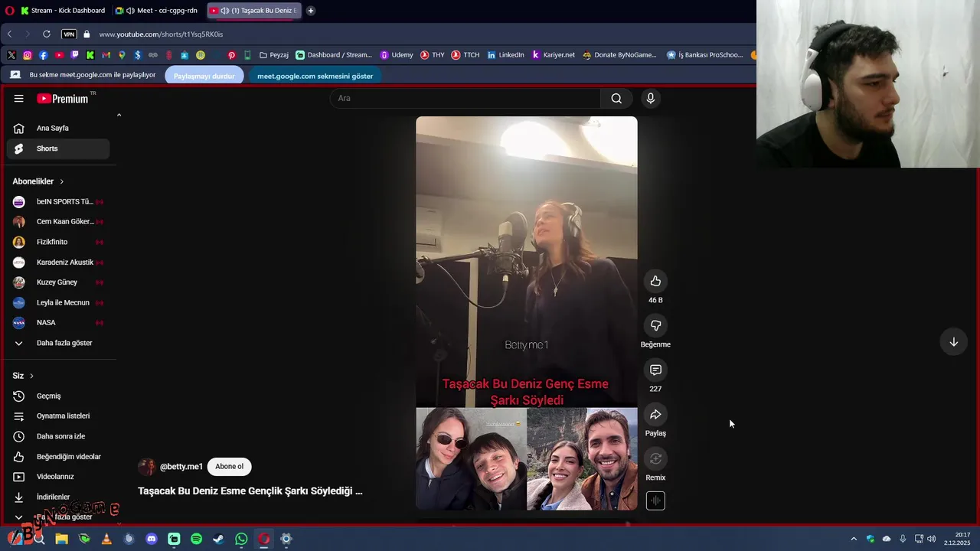The height and width of the screenshot is (551, 980).
Task: Show hidden system tray icons
Action: [854, 539]
